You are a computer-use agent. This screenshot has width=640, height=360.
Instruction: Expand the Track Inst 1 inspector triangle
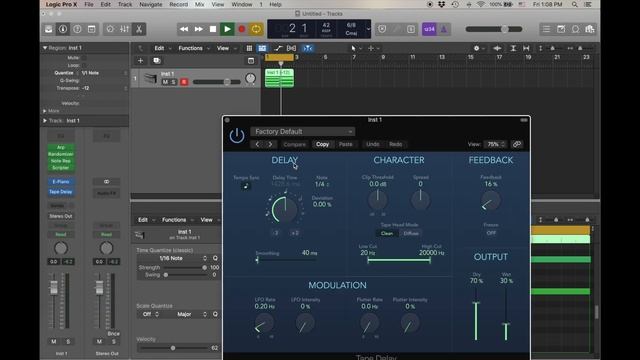[44, 120]
